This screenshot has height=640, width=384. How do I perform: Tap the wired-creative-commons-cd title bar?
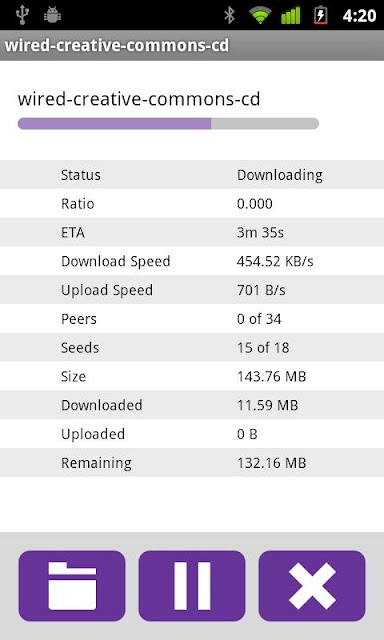[192, 45]
